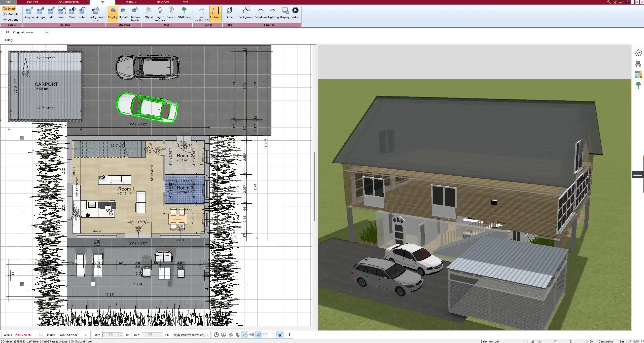Toggle the hatched surface icon in bottom toolbar
Image resolution: width=644 pixels, height=343 pixels.
click(x=252, y=335)
